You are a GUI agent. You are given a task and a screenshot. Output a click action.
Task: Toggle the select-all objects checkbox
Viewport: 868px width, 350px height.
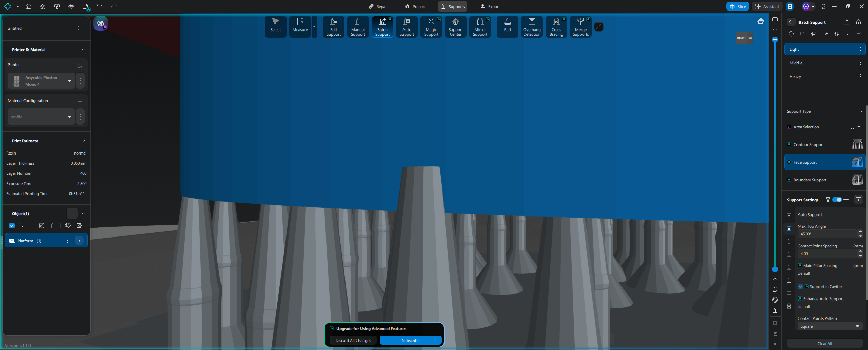[12, 226]
